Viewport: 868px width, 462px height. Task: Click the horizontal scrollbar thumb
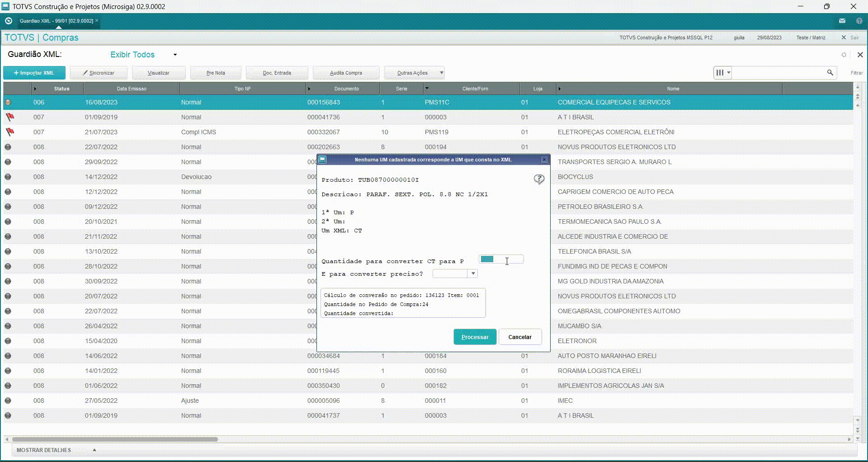115,439
